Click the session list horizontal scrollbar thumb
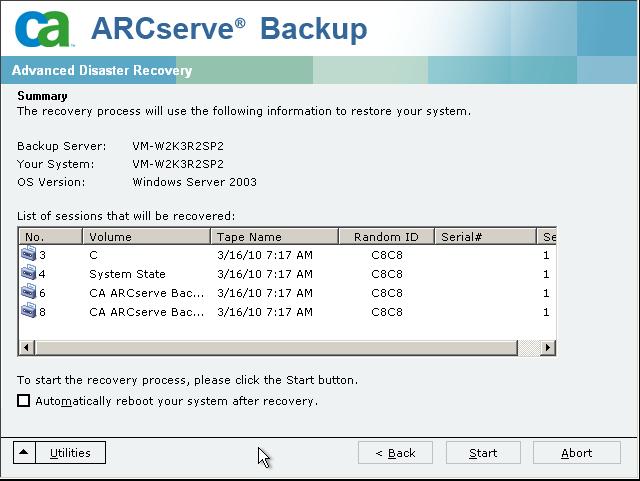The width and height of the screenshot is (640, 481). click(x=277, y=347)
